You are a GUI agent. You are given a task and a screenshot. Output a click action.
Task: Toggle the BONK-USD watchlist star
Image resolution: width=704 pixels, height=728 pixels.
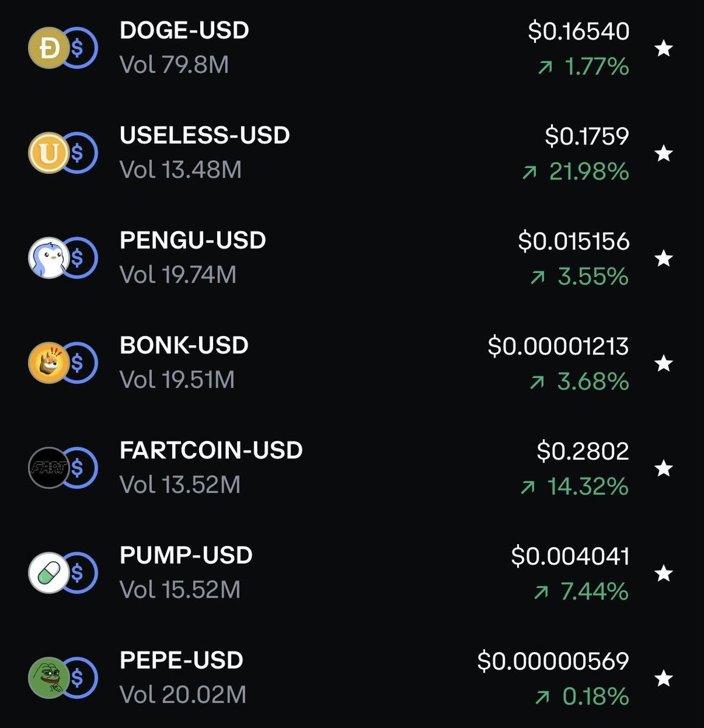664,363
